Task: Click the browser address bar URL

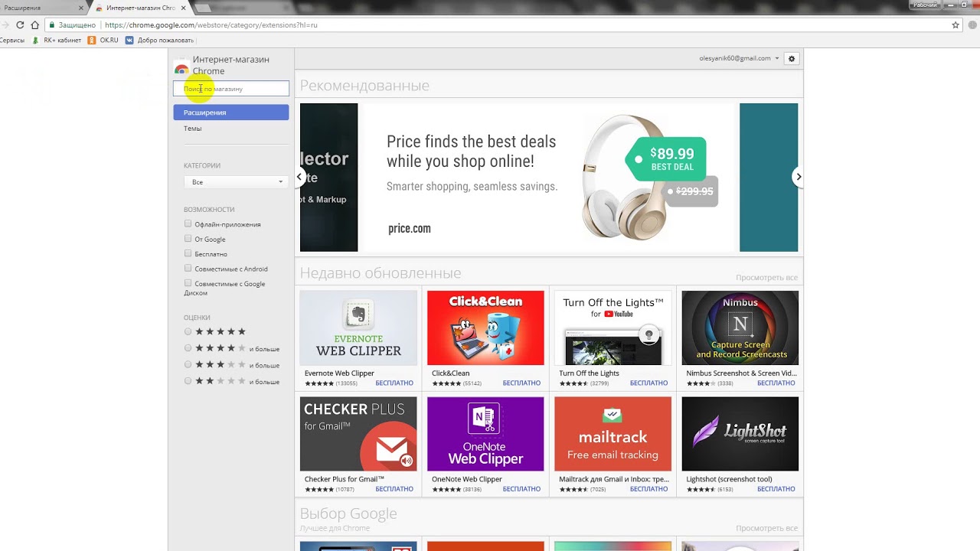Action: point(211,24)
